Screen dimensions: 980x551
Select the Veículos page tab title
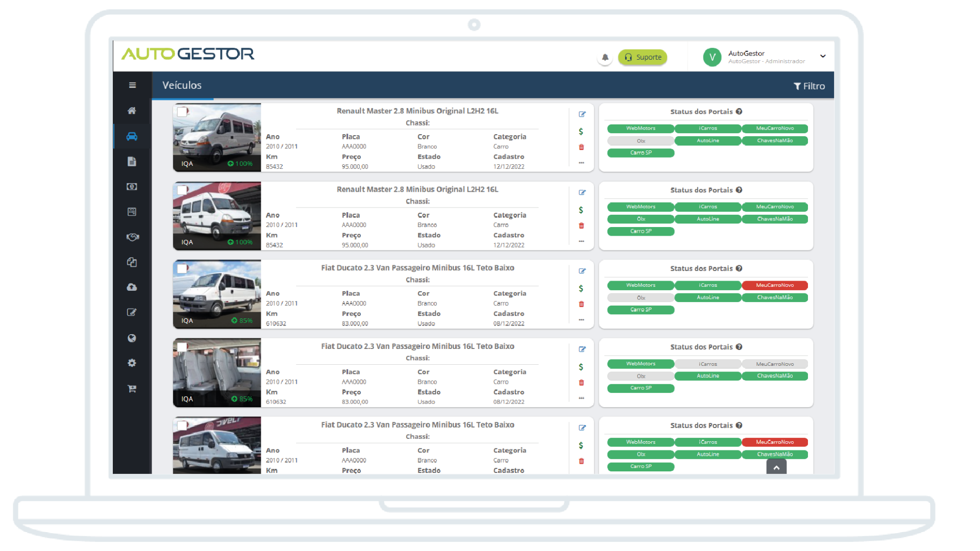pyautogui.click(x=182, y=85)
